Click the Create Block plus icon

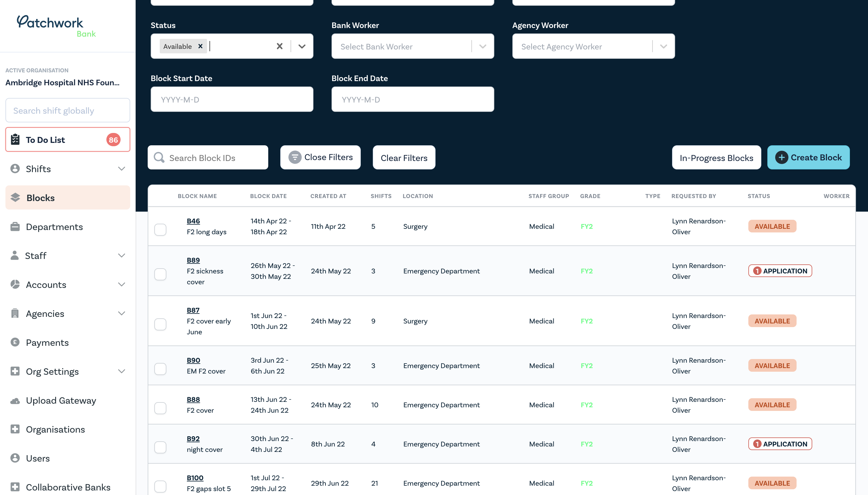[x=782, y=157]
